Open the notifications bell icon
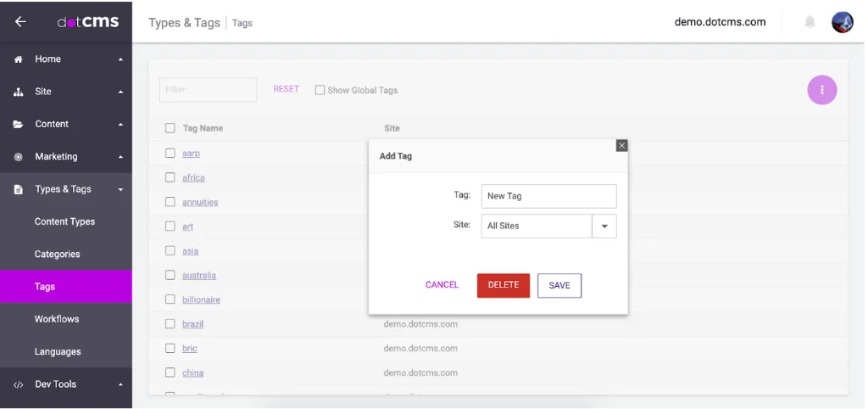Image resolution: width=868 pixels, height=409 pixels. pyautogui.click(x=810, y=22)
